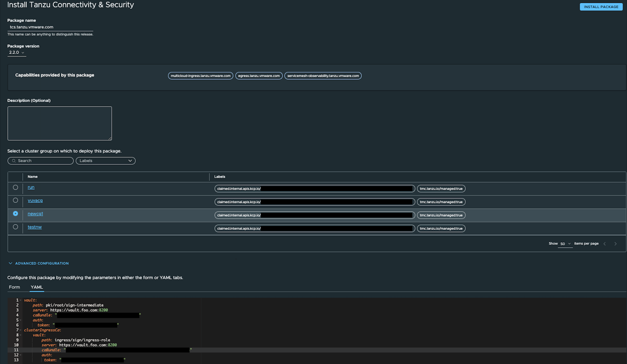
Task: Click the Name column header
Action: coord(33,177)
